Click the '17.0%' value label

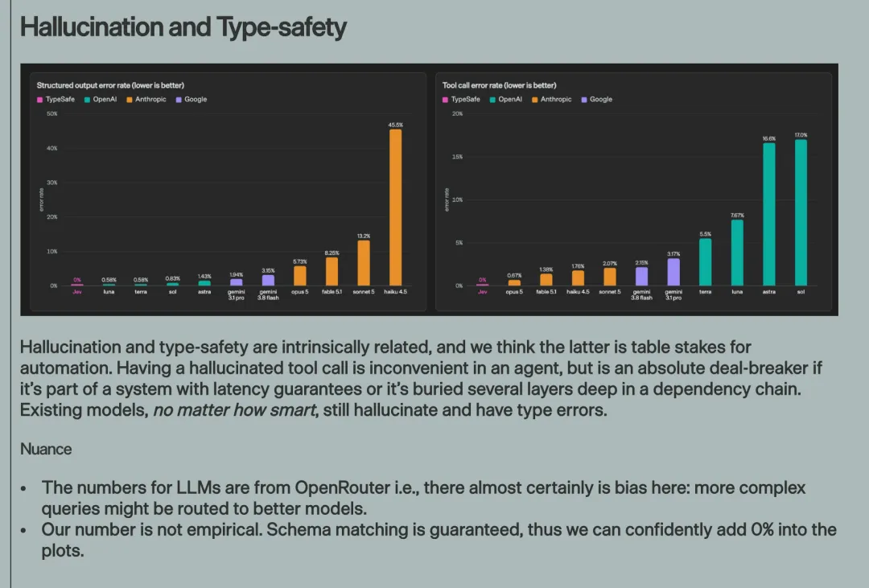[801, 135]
